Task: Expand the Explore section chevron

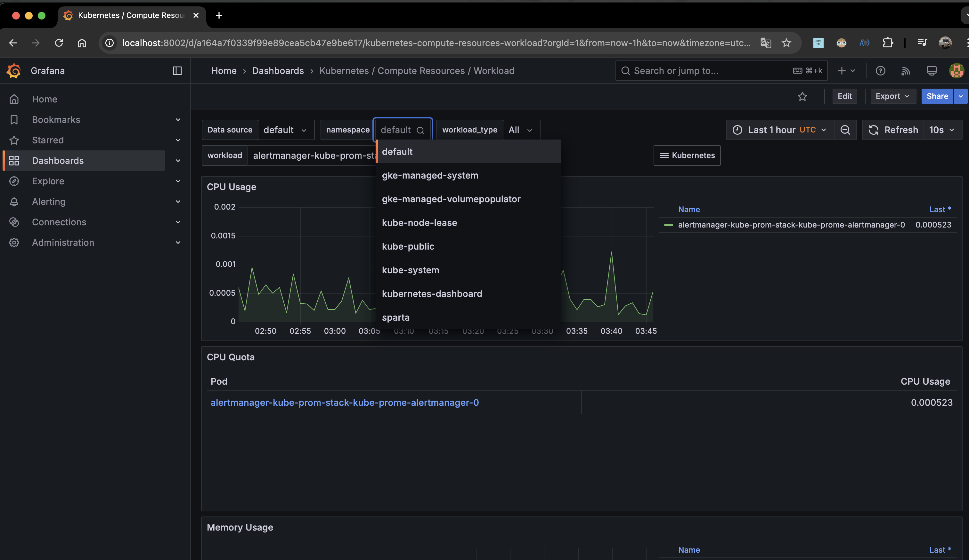Action: click(178, 181)
